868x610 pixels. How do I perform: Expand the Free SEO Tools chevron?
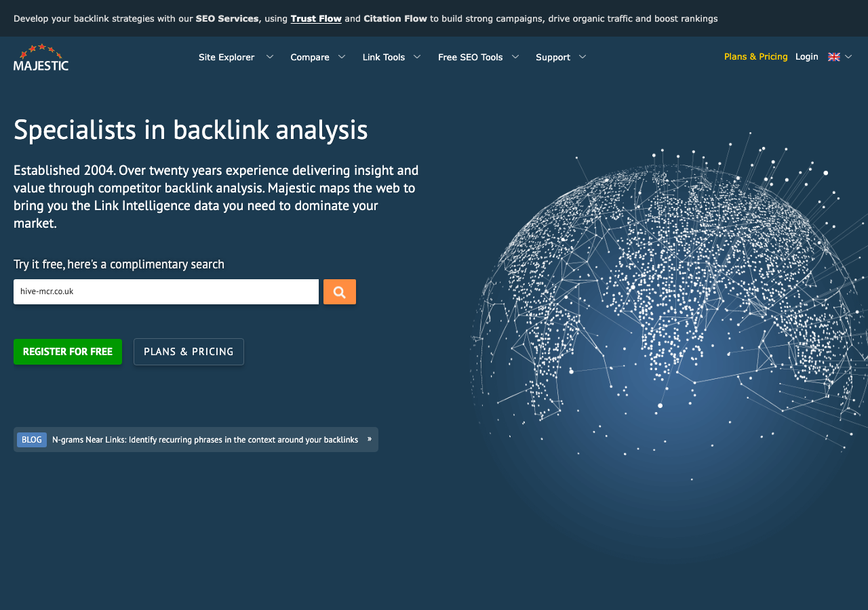click(515, 57)
